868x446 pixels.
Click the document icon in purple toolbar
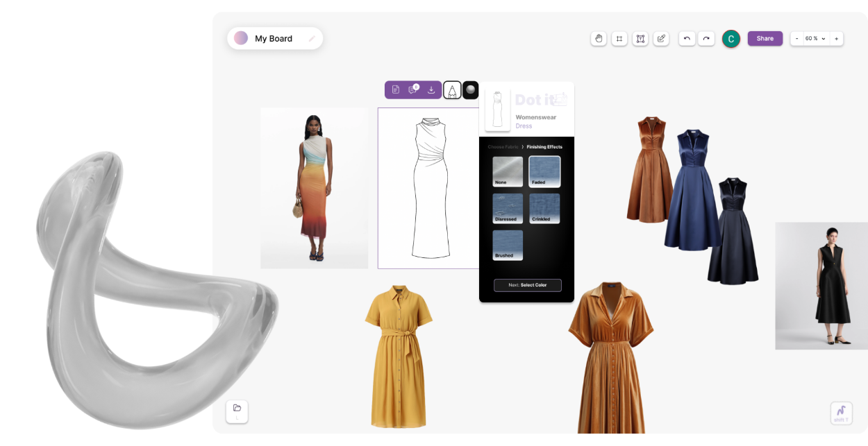(395, 90)
